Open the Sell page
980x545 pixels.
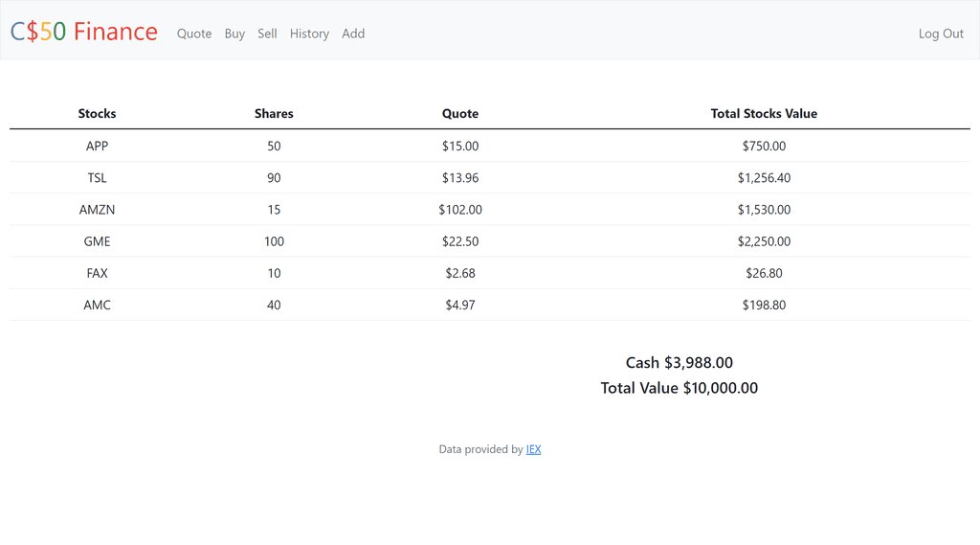(x=267, y=34)
